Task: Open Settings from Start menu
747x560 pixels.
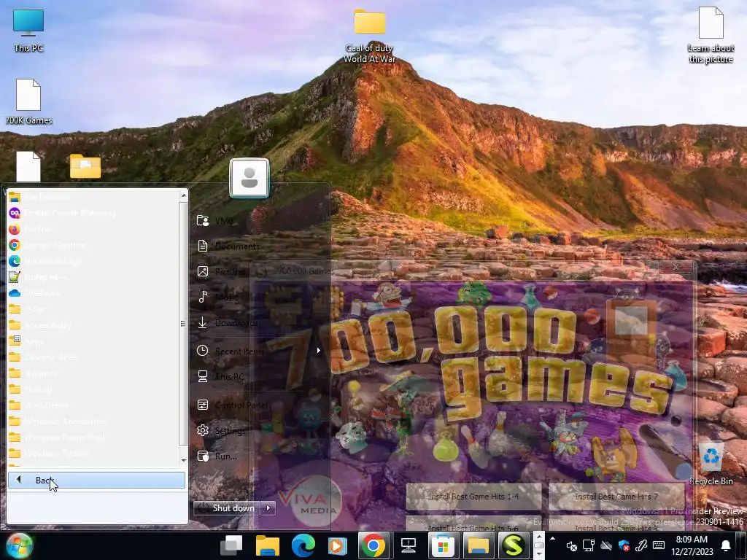Action: 258,430
